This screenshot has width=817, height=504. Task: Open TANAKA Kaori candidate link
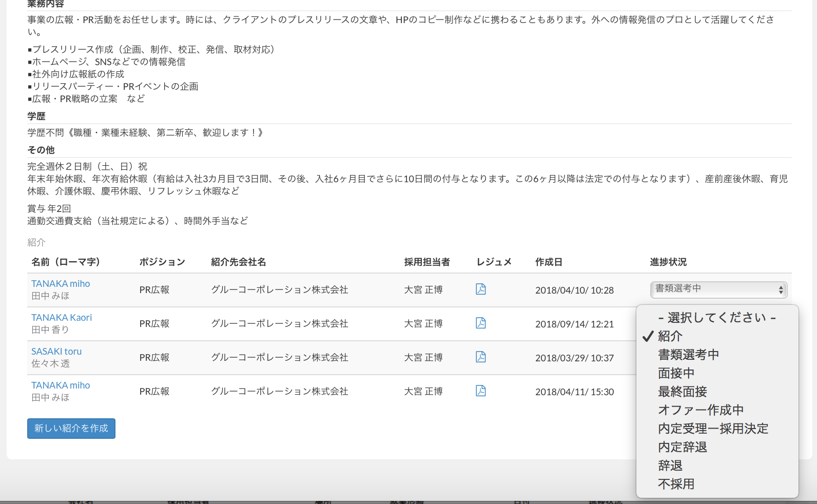click(x=62, y=318)
